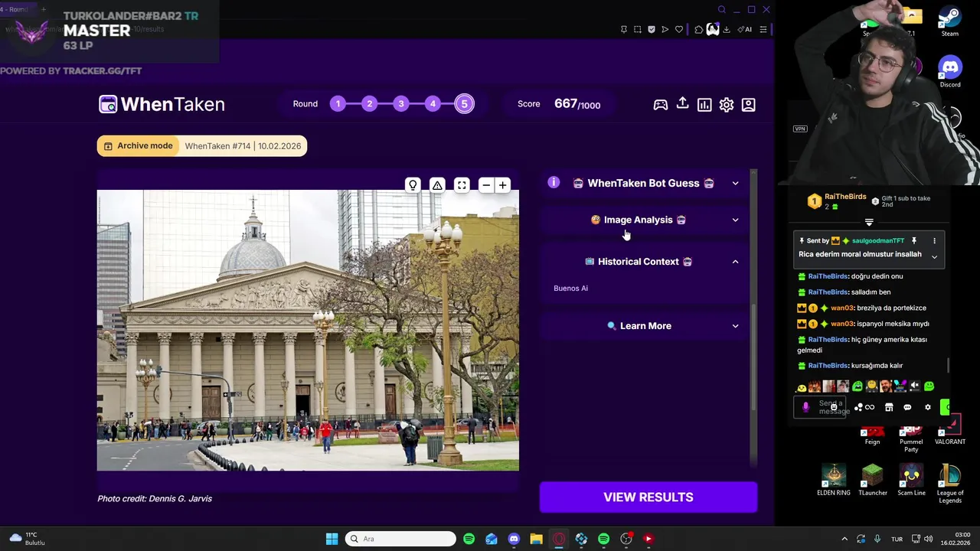Open the browser downloads icon
Viewport: 980px width, 551px height.
727,29
